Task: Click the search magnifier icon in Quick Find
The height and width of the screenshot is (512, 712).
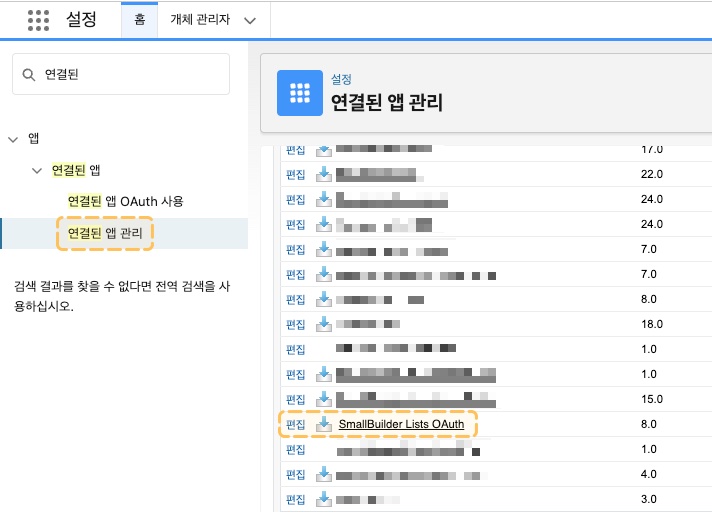Action: coord(30,75)
